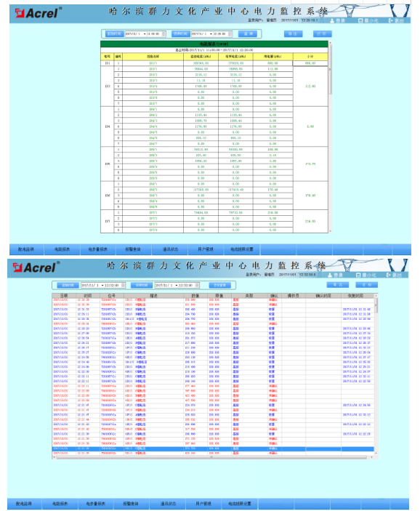Open 电能报表 tab in alarm screen nav bar
Screen dimensions: 420x511
(60, 504)
